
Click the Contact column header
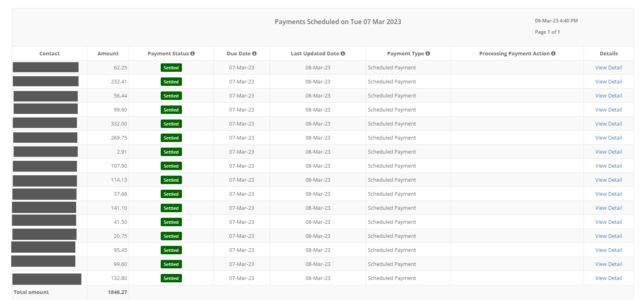click(x=49, y=53)
